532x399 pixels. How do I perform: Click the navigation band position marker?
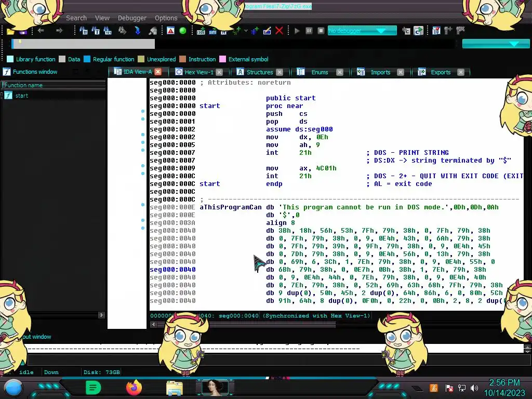[x=20, y=42]
